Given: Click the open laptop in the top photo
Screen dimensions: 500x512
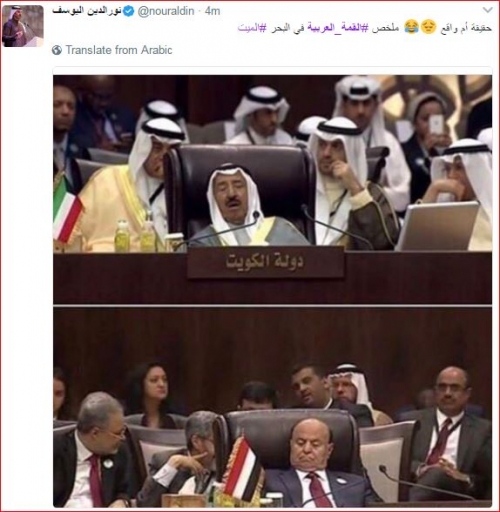Looking at the screenshot, I should (x=437, y=226).
